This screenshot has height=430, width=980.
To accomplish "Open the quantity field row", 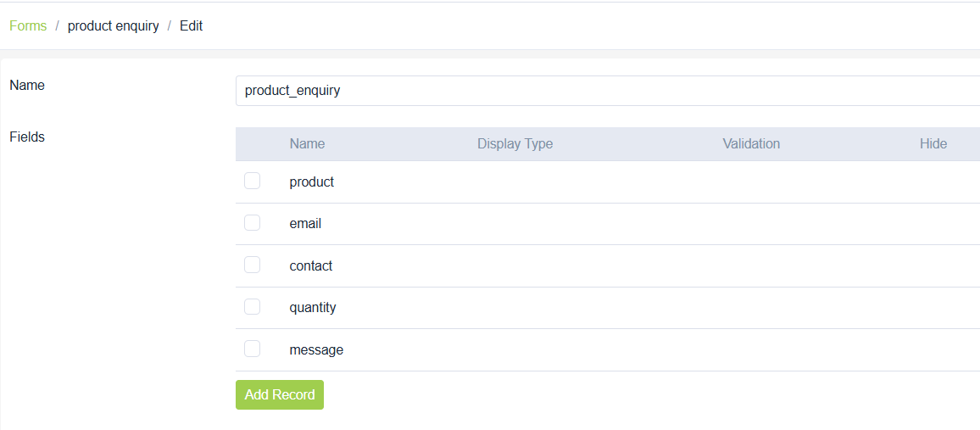I will tap(313, 307).
